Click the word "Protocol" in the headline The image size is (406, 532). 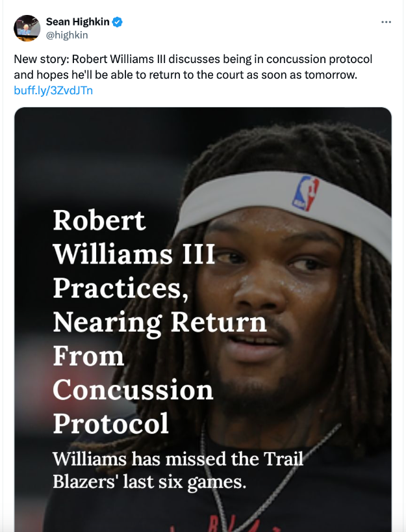[x=110, y=423]
